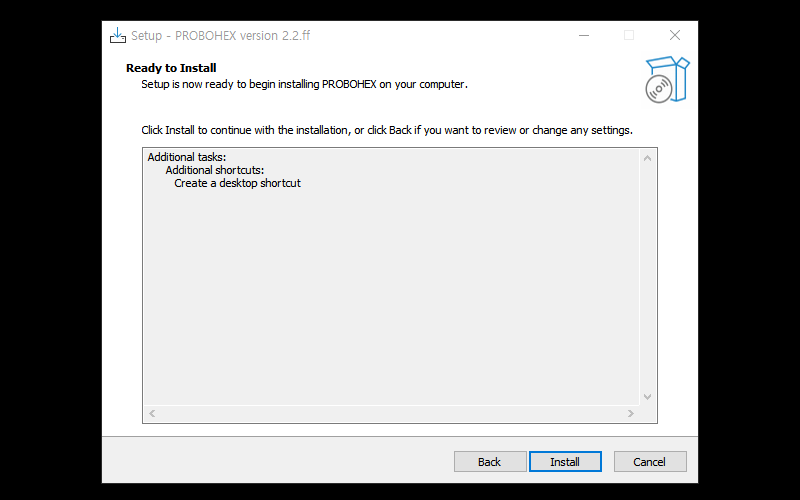Click the box-and-disc wizard image
Viewport: 800px width, 500px height.
coord(666,79)
